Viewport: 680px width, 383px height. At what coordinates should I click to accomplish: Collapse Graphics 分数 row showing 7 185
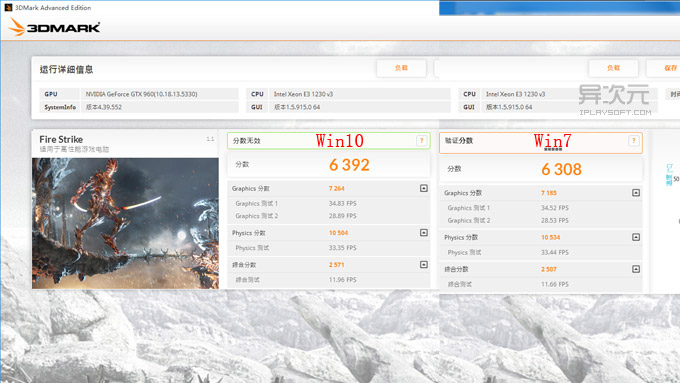636,193
